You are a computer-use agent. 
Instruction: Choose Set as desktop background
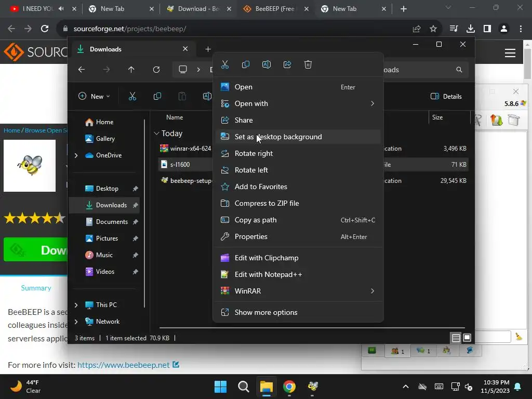coord(298,137)
